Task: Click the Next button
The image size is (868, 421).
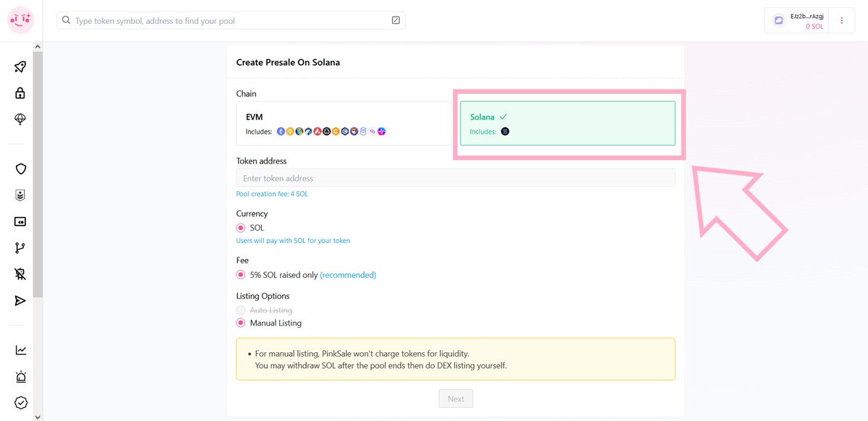Action: [456, 399]
